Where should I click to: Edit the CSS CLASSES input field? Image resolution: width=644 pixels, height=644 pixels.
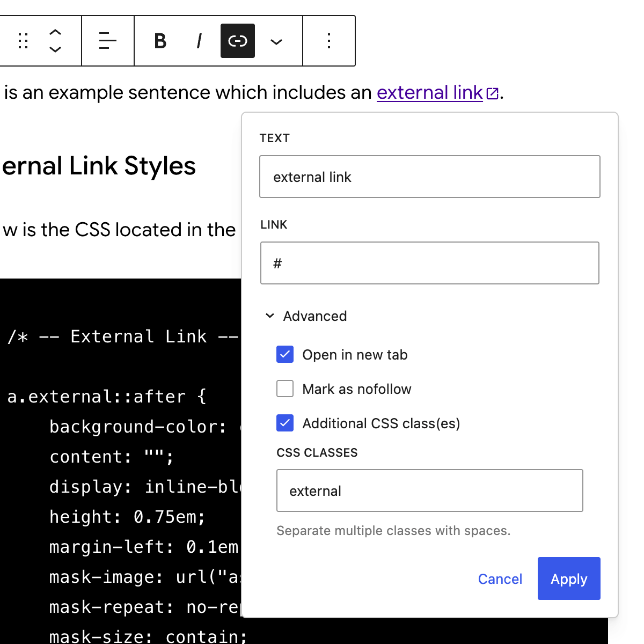click(x=429, y=491)
